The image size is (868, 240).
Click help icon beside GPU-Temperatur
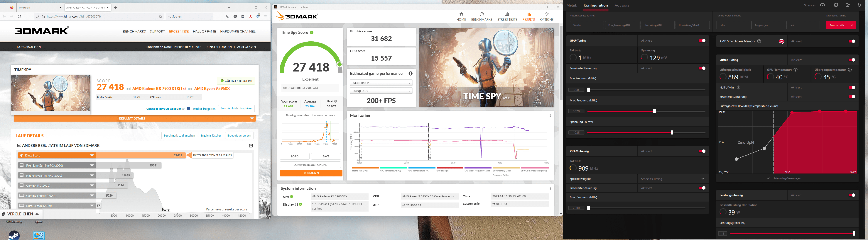coord(796,70)
